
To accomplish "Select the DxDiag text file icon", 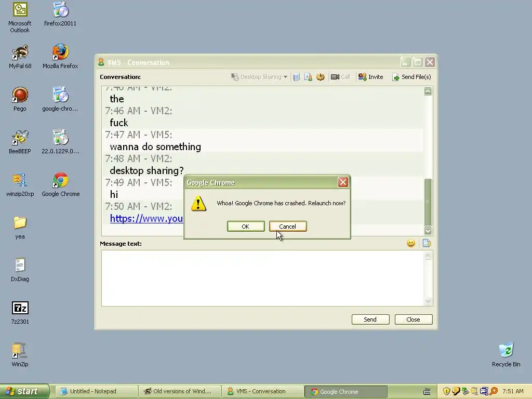I will pos(20,270).
